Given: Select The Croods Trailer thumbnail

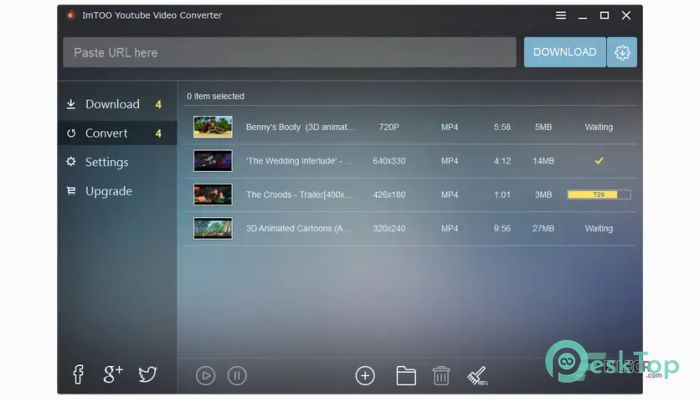Looking at the screenshot, I should [x=213, y=195].
